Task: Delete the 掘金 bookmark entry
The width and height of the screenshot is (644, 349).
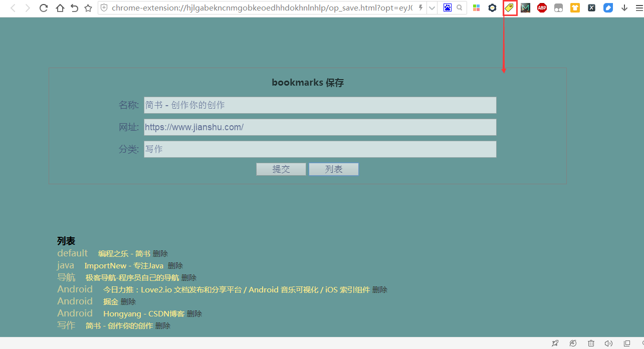Action: [128, 302]
